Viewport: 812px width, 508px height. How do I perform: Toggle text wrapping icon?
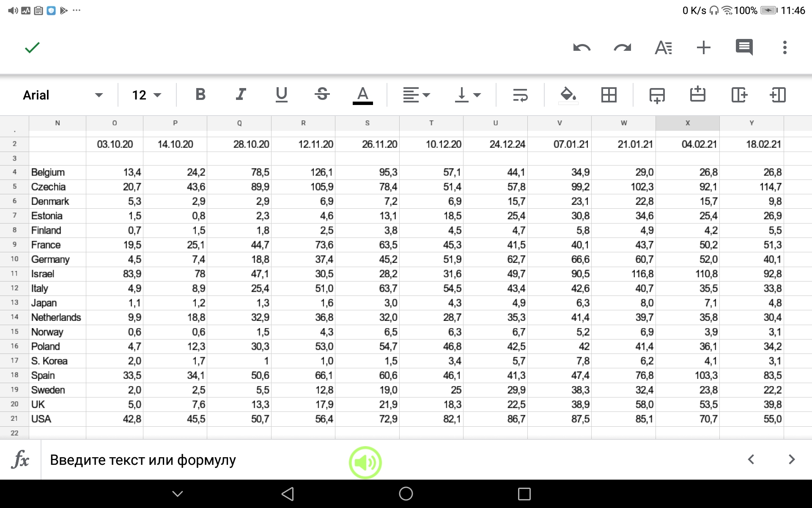pos(520,95)
